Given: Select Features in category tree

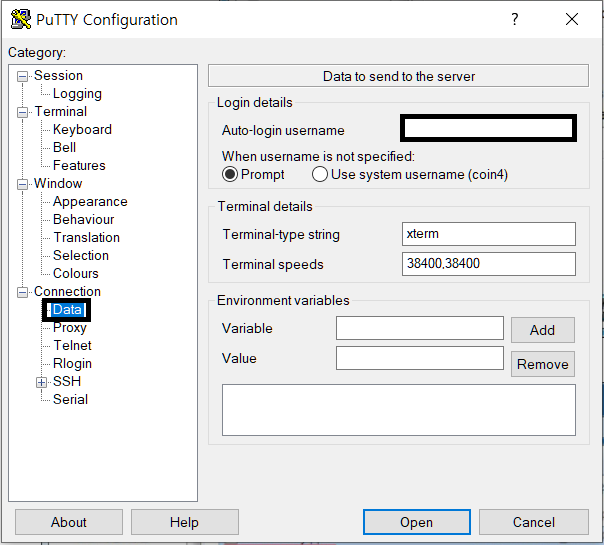Looking at the screenshot, I should click(79, 166).
